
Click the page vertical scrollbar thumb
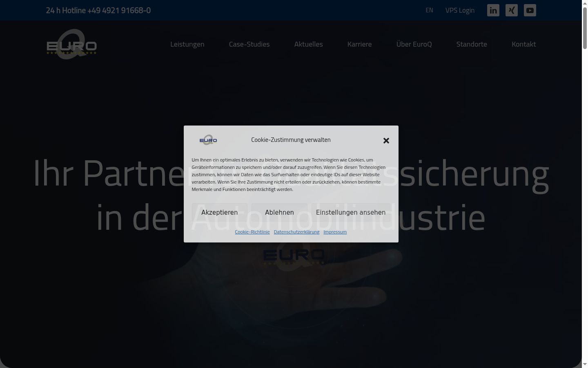point(585,28)
